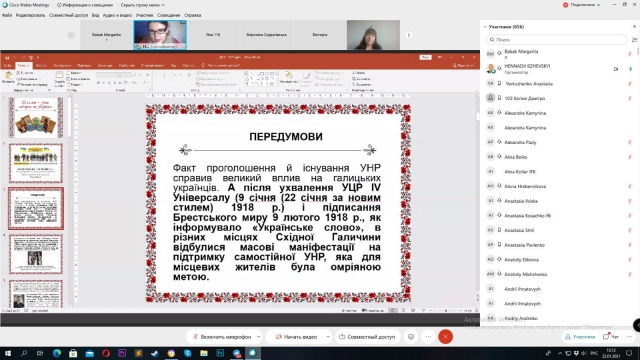Open more options ellipsis in meeting controls
This screenshot has height=360, width=640.
[x=428, y=337]
